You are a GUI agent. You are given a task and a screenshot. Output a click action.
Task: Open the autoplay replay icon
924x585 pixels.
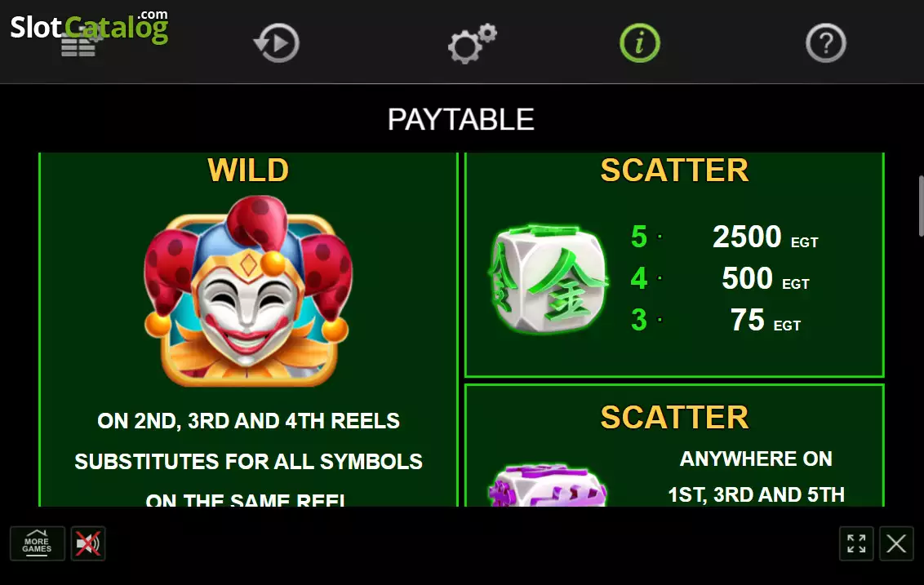(x=277, y=42)
